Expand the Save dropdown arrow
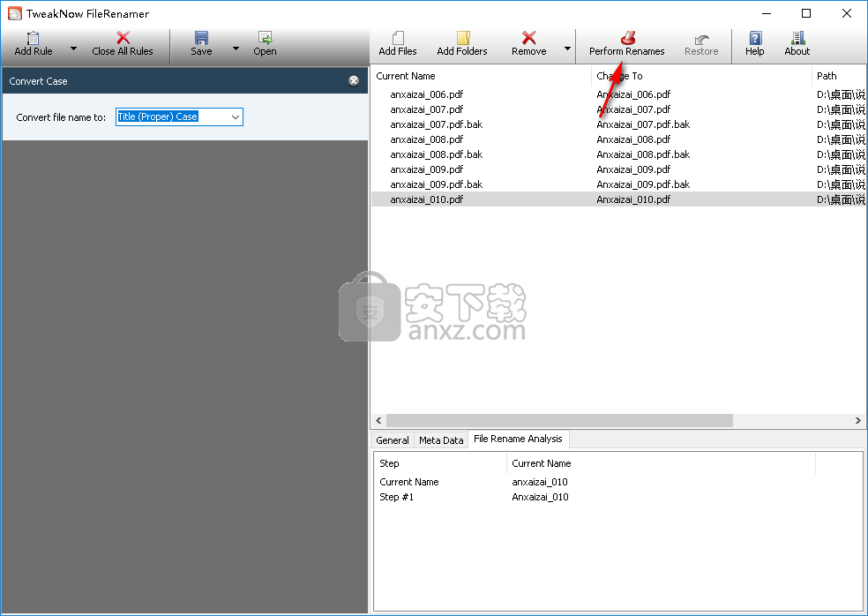 click(236, 49)
